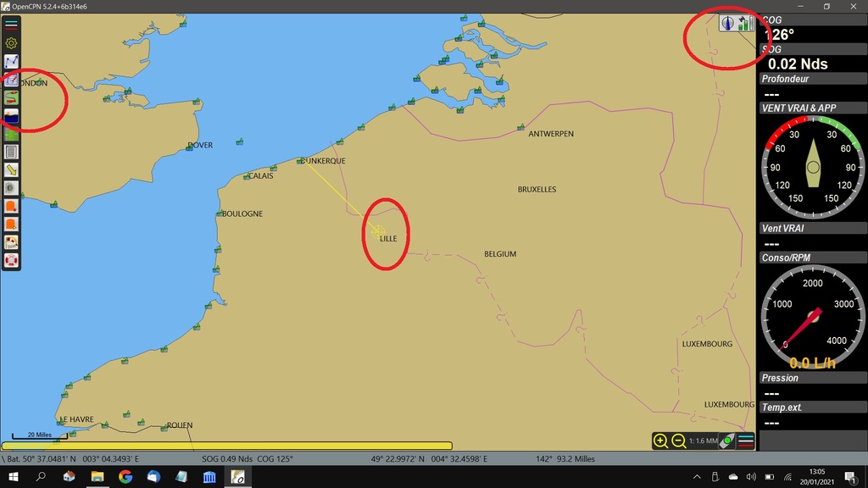This screenshot has height=488, width=868.
Task: Select the yellow arrow tool icon
Action: coord(11,169)
